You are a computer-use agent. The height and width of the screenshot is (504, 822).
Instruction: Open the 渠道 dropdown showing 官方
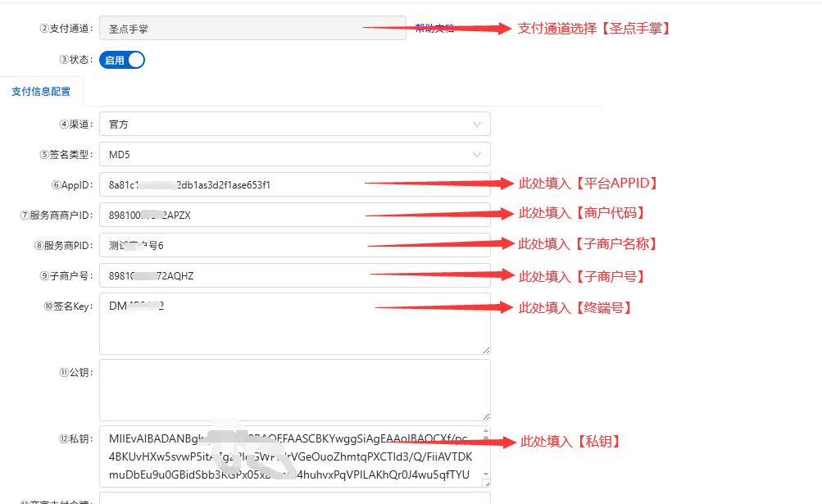click(x=287, y=125)
